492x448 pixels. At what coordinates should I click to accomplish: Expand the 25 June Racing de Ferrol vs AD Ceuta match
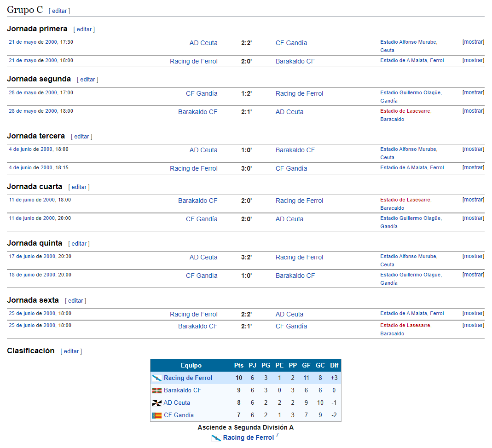pos(473,313)
